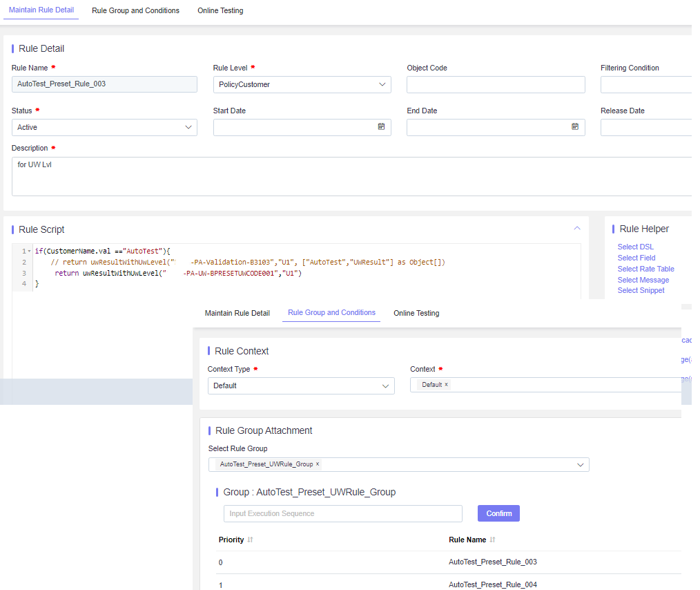Open the Select Rule Group dropdown
700x590 pixels.
tap(398, 464)
